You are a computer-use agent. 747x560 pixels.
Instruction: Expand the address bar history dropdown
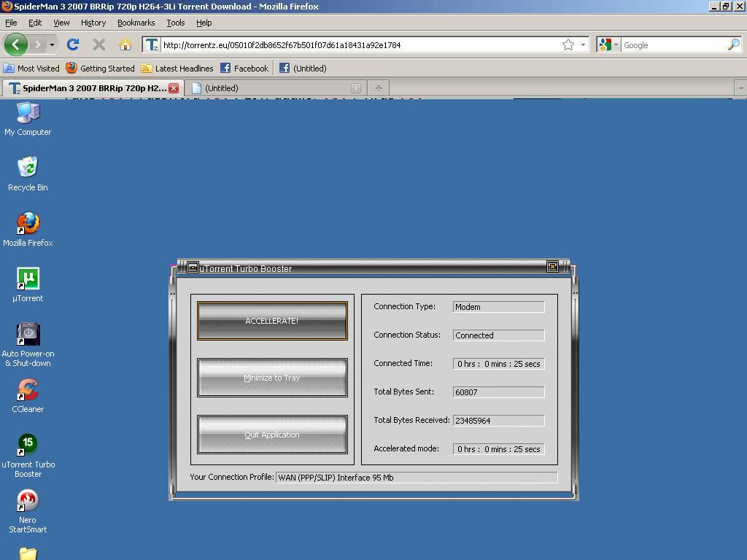pyautogui.click(x=583, y=44)
